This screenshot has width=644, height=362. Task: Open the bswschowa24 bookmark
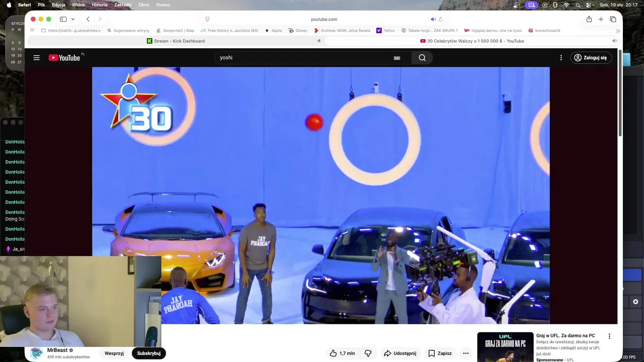click(x=544, y=31)
